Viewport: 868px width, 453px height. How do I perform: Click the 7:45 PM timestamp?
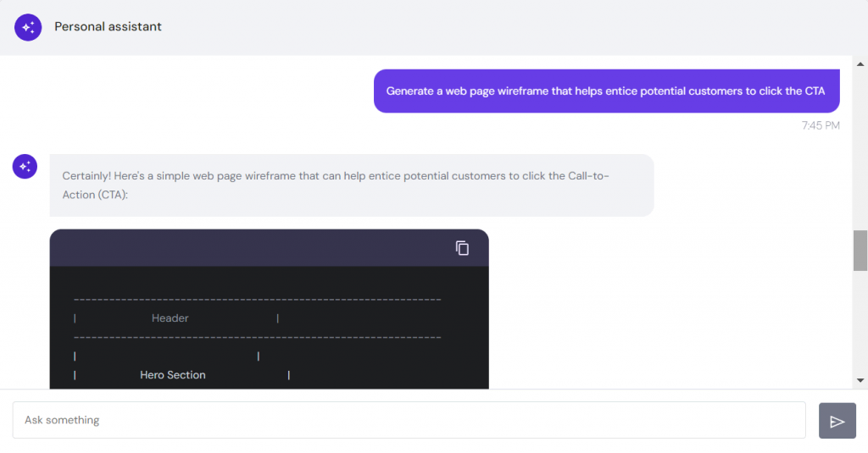[x=821, y=125]
